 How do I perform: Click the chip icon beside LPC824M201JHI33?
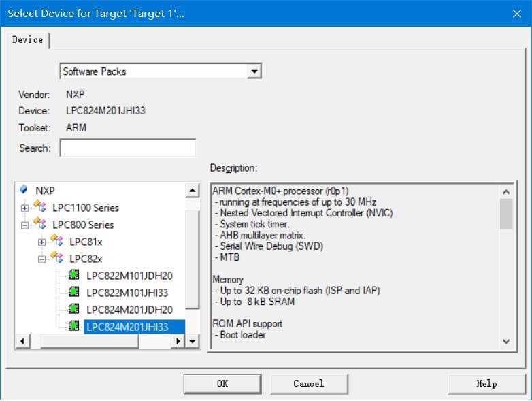73,325
